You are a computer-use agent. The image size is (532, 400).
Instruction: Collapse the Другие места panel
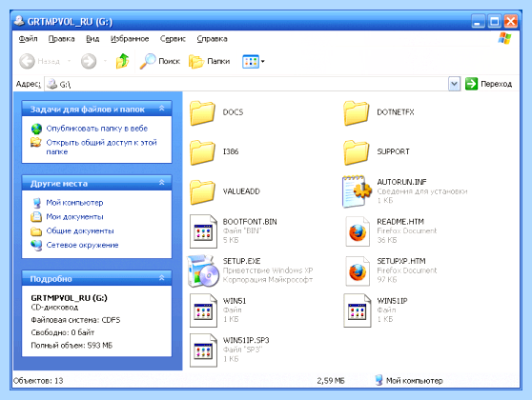tap(162, 183)
